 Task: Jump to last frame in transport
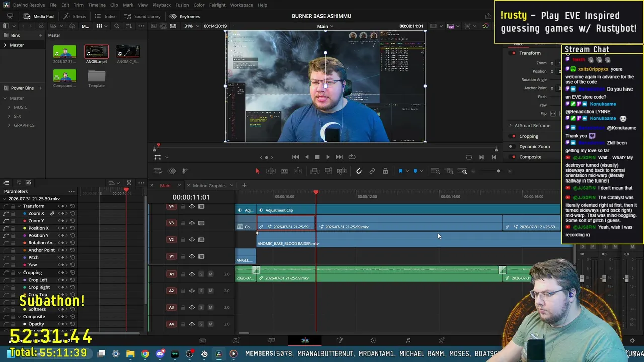[x=339, y=157]
